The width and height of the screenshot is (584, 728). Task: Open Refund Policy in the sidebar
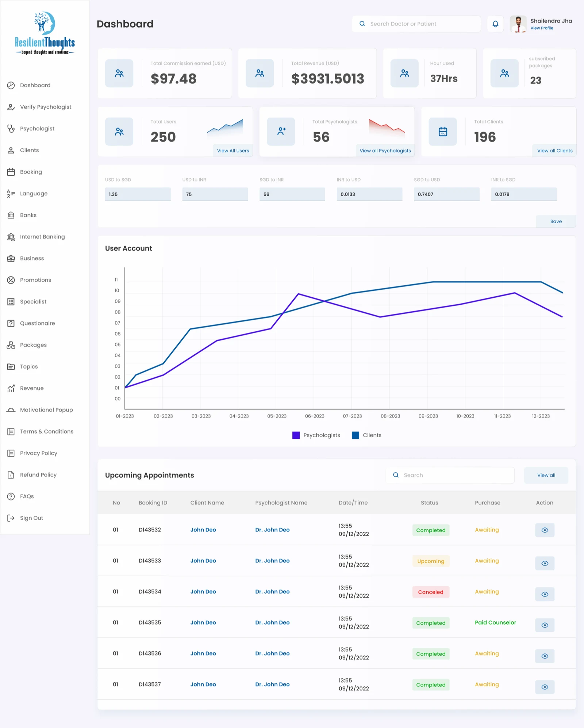pyautogui.click(x=38, y=475)
